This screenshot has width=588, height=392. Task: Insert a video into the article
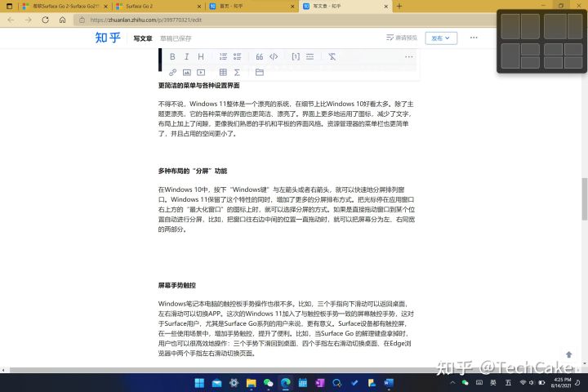[201, 73]
